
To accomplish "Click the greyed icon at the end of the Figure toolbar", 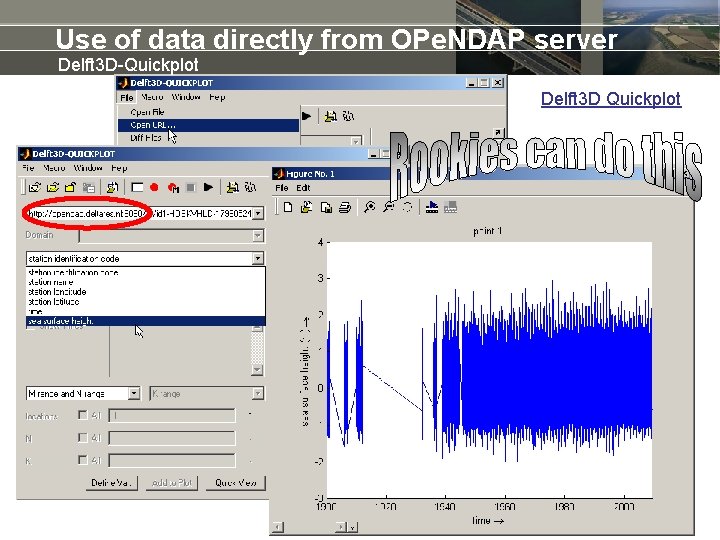I will point(450,208).
